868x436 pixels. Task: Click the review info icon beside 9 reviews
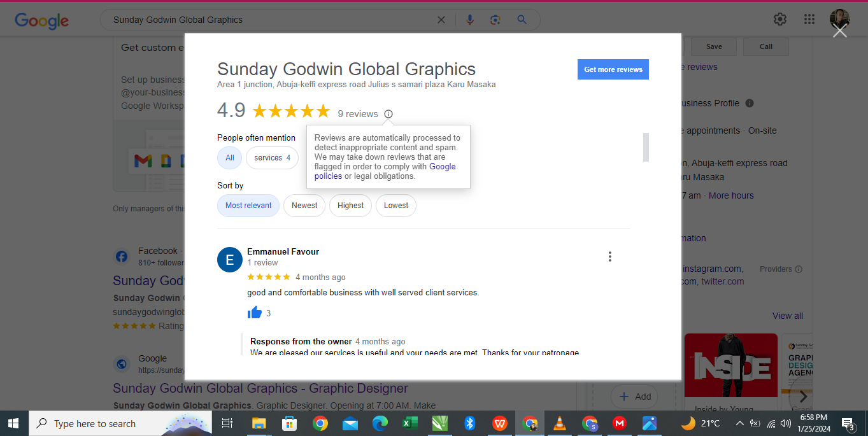(388, 114)
